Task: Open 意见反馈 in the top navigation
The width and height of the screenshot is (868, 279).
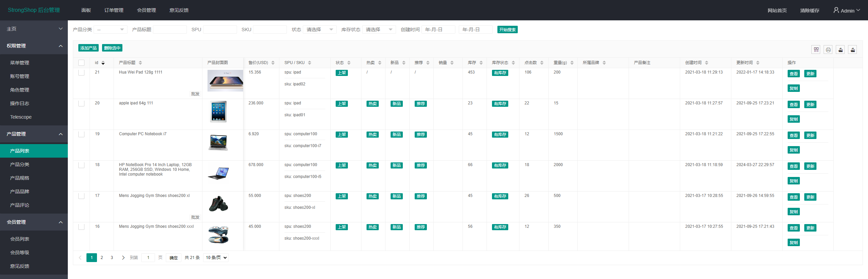Action: (179, 10)
